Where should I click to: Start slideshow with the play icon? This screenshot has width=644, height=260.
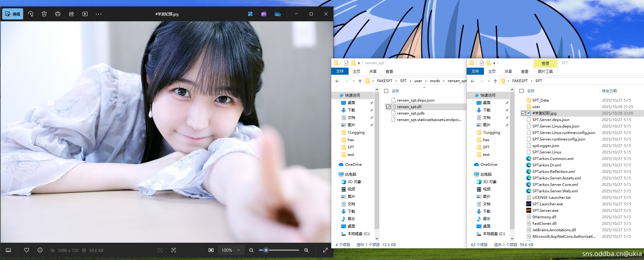(85, 14)
